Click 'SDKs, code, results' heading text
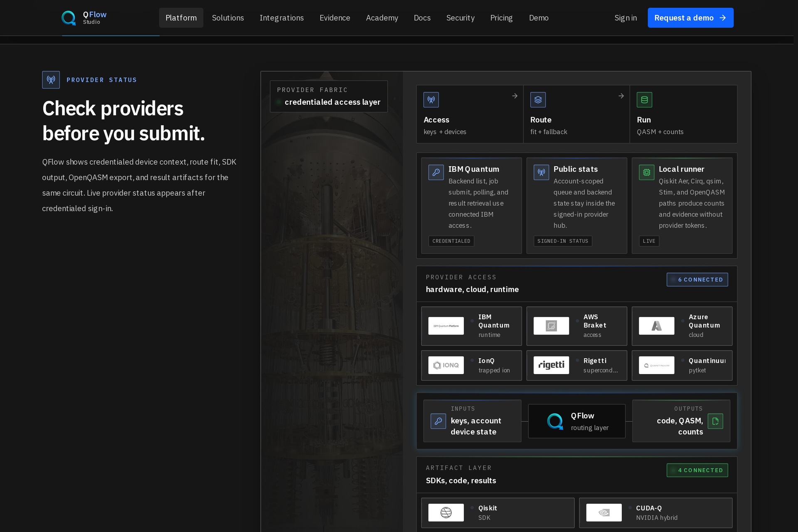 [x=461, y=480]
